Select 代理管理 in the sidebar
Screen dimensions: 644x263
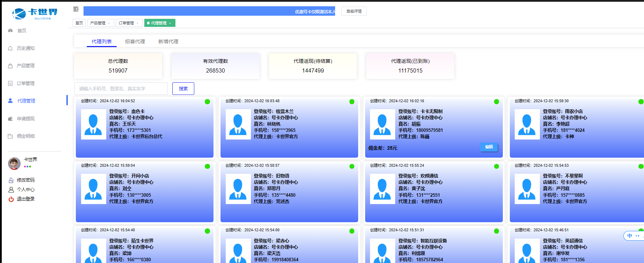coord(26,101)
